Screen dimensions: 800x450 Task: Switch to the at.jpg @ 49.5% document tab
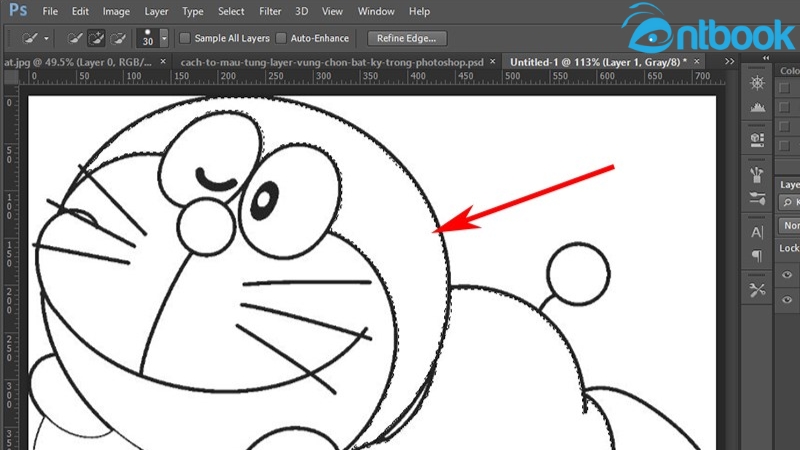point(79,62)
